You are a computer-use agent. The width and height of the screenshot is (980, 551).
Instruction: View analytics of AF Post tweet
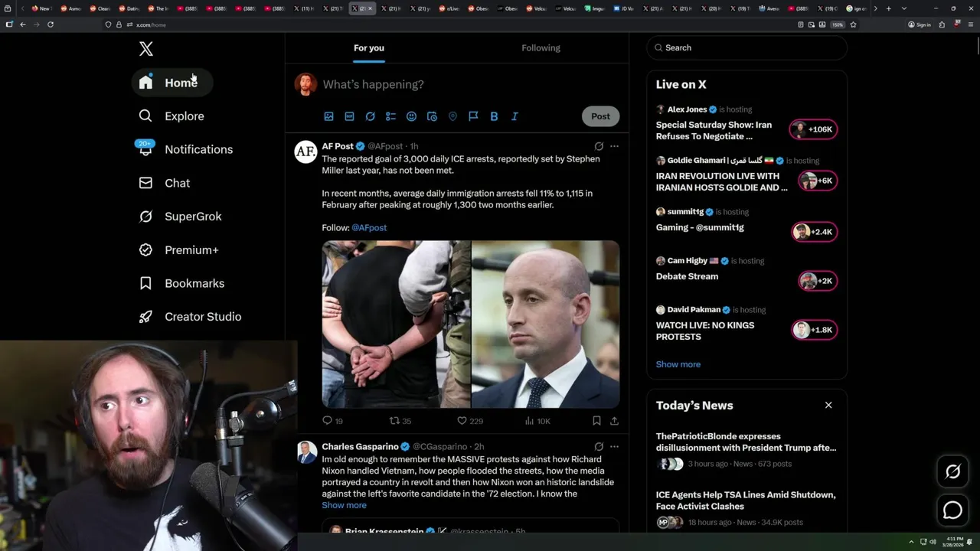click(537, 421)
